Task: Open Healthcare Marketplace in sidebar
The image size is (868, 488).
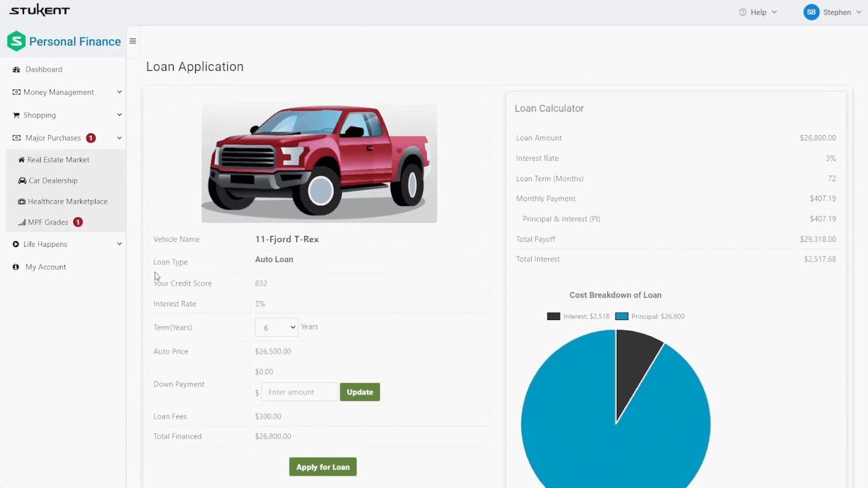Action: 68,202
